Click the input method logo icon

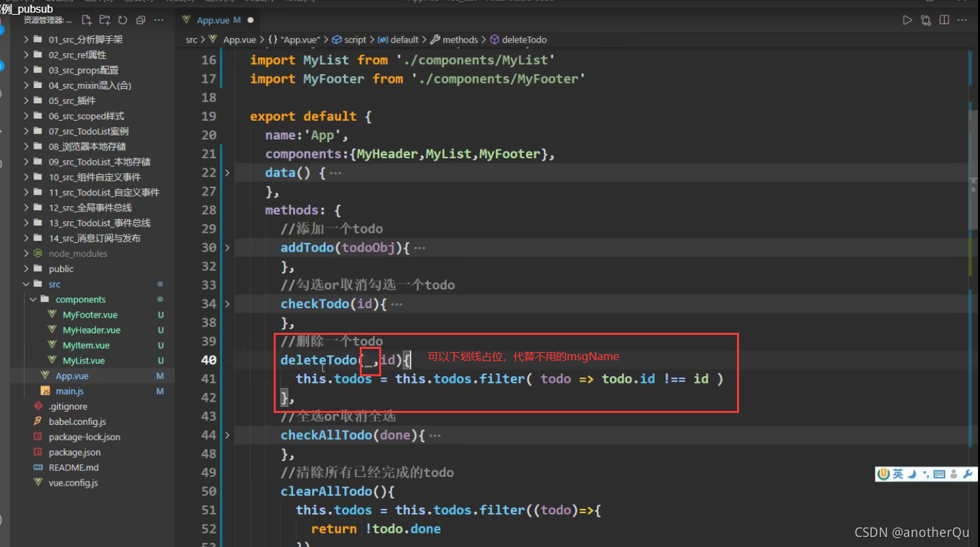pyautogui.click(x=884, y=474)
